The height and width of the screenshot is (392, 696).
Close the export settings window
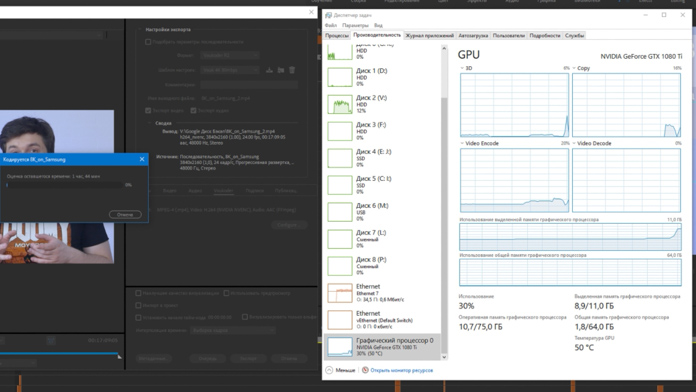(311, 12)
